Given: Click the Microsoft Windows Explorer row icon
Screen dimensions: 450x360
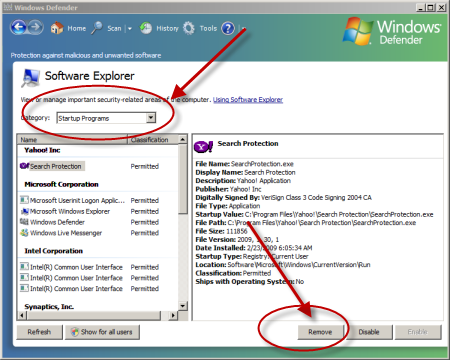Looking at the screenshot, I should pyautogui.click(x=24, y=211).
